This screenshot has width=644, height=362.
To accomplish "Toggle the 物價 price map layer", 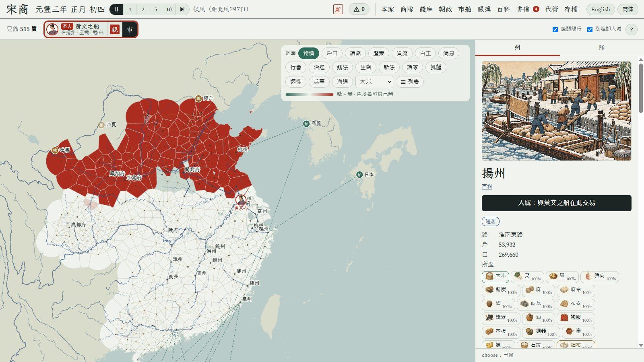I will [309, 53].
